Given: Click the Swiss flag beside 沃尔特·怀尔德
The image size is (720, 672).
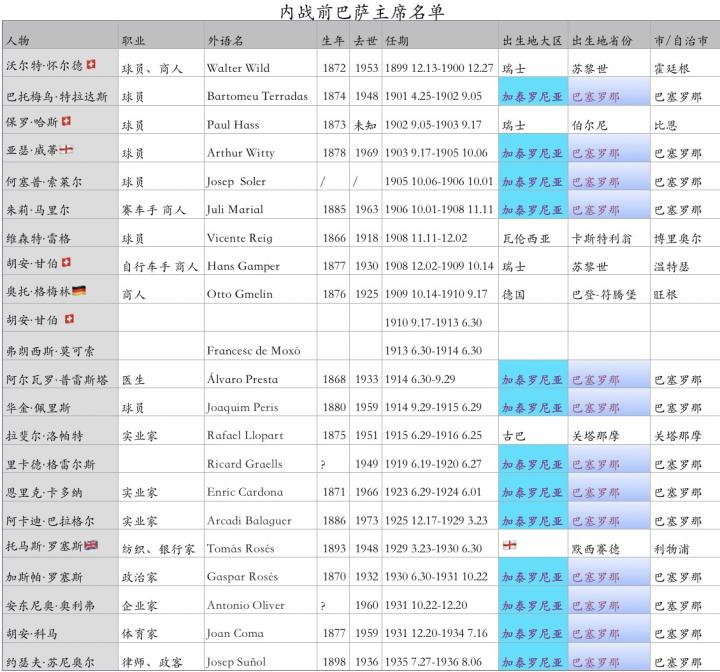Looking at the screenshot, I should [x=91, y=67].
